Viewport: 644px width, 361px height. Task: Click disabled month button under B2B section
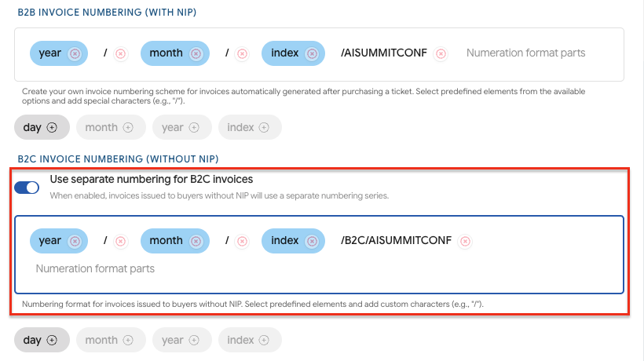pyautogui.click(x=109, y=127)
